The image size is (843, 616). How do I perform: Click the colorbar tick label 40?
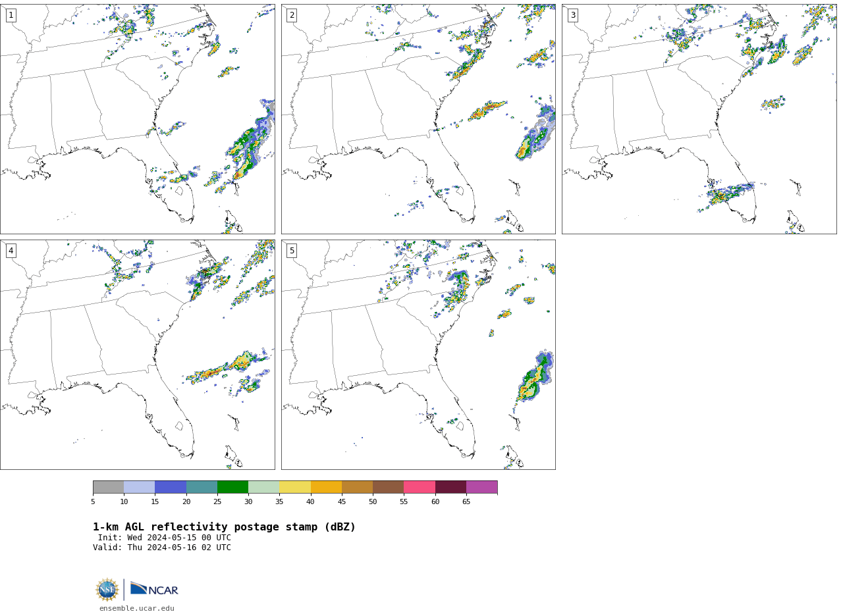pos(311,502)
